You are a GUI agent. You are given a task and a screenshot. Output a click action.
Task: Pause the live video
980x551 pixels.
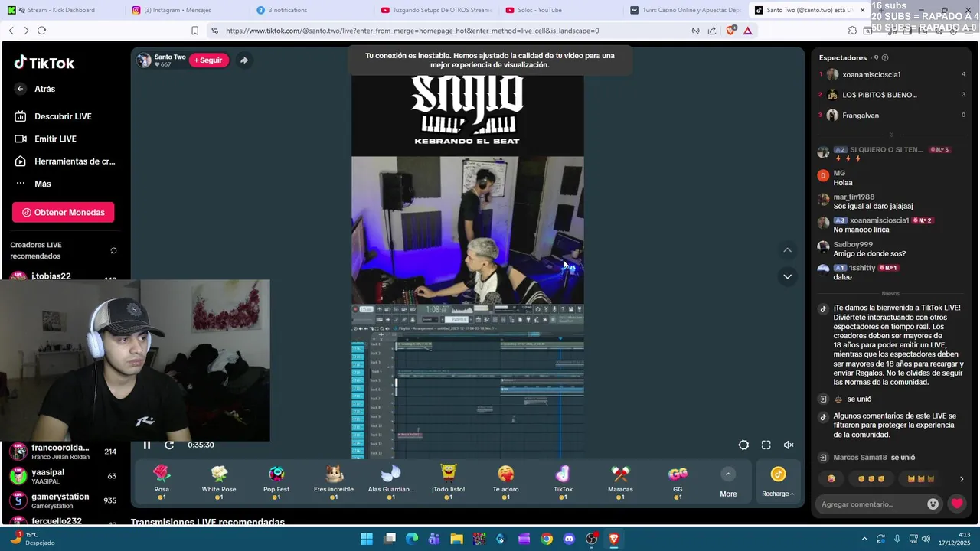[147, 445]
